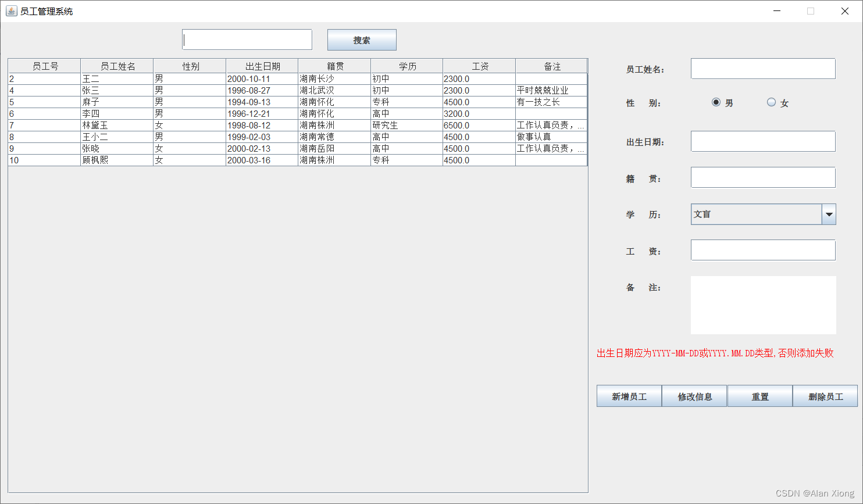
Task: Click employee number cell 10
Action: click(45, 160)
